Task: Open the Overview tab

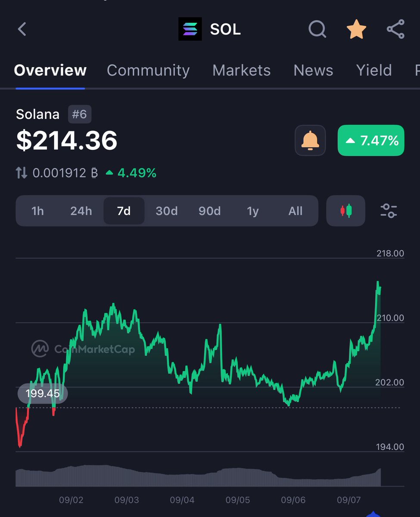Action: (x=50, y=70)
